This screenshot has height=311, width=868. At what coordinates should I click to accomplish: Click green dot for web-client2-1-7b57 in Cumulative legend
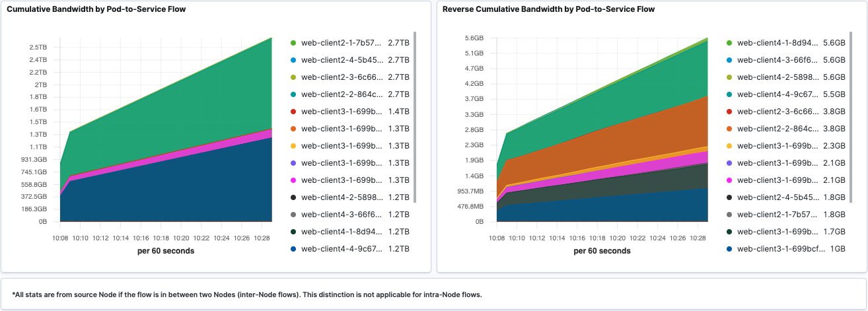point(293,43)
